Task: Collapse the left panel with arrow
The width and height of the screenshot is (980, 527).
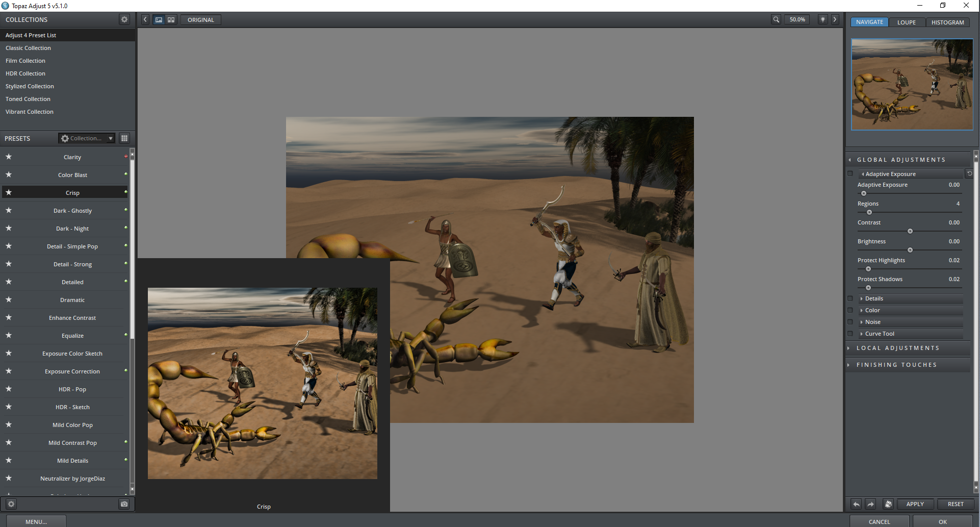Action: click(145, 19)
